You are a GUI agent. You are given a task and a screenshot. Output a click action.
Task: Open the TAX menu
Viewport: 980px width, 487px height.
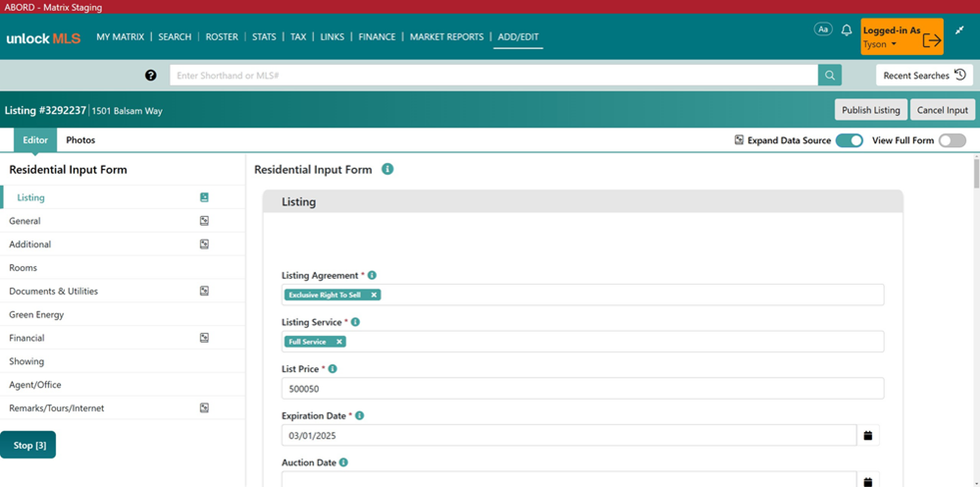[x=298, y=37]
